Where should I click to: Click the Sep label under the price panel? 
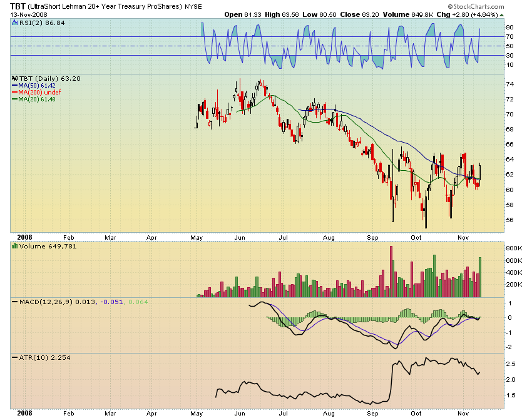pyautogui.click(x=372, y=238)
